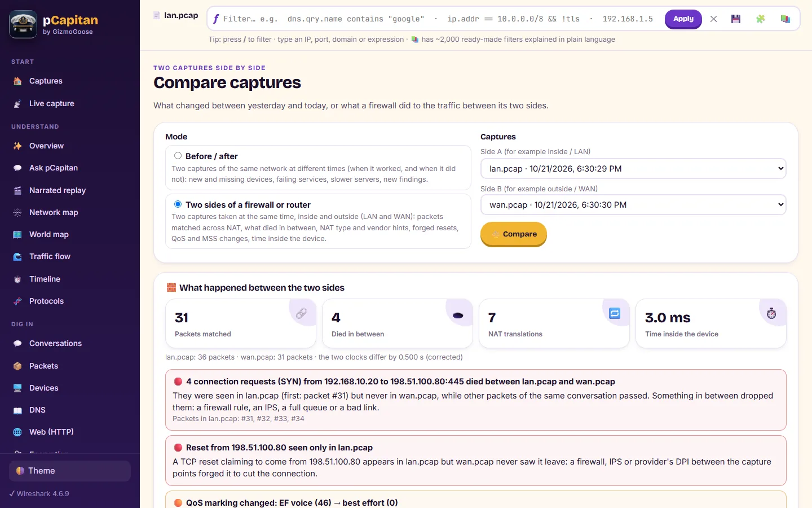Click the Traffic flow icon
Viewport: 812px width, 508px height.
coord(17,256)
